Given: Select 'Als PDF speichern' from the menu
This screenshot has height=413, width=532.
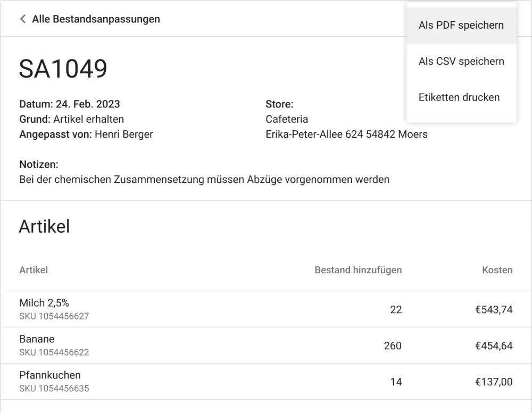Looking at the screenshot, I should click(x=461, y=25).
